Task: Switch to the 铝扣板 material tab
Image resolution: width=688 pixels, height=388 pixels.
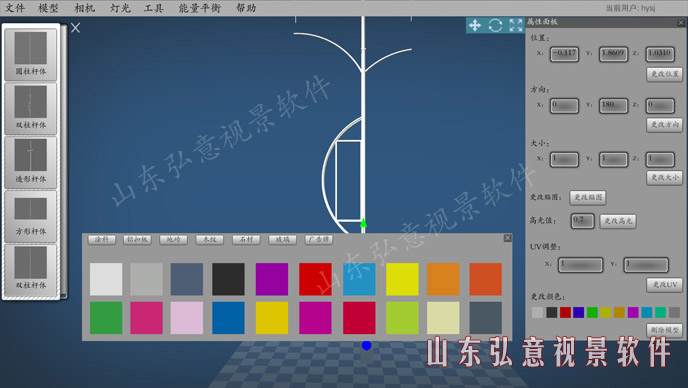Action: pos(137,239)
